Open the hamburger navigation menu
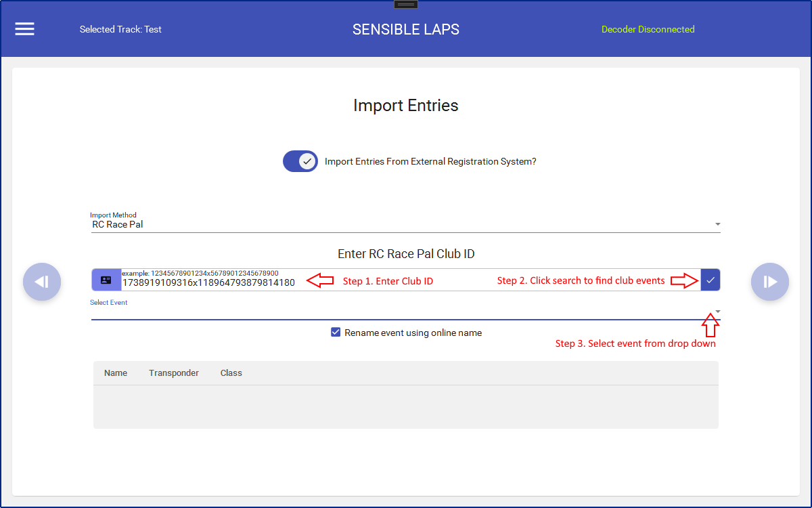Screen dimensions: 812x508 (x=25, y=29)
